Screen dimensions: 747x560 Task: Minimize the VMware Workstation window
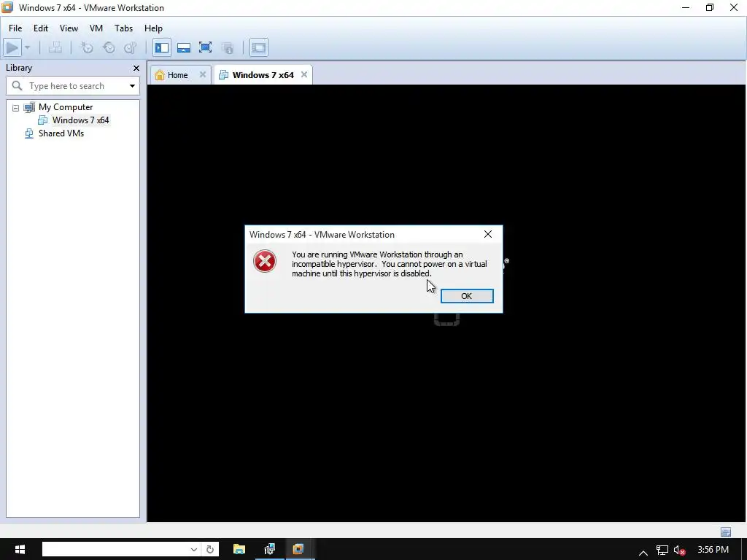click(686, 7)
